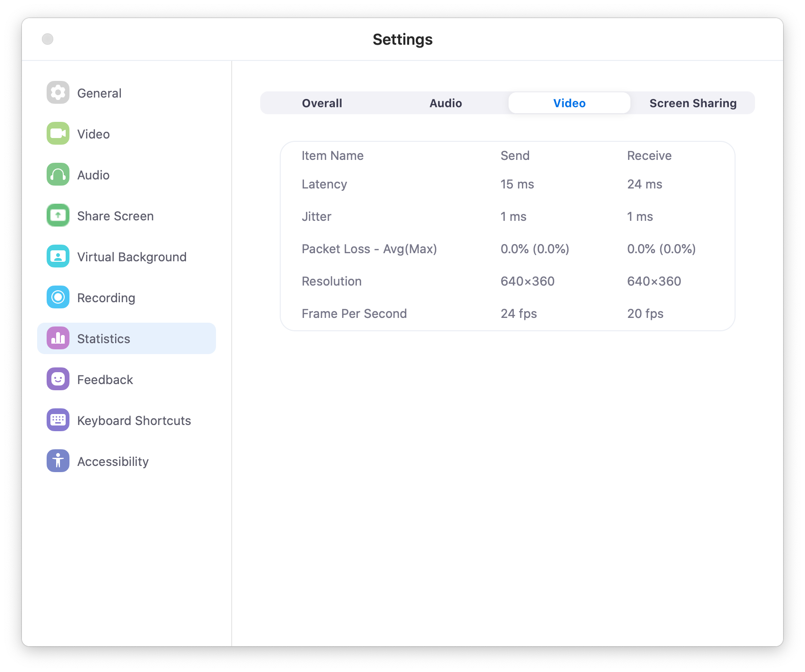Click the Recording circle icon
This screenshot has width=805, height=672.
[x=58, y=297]
